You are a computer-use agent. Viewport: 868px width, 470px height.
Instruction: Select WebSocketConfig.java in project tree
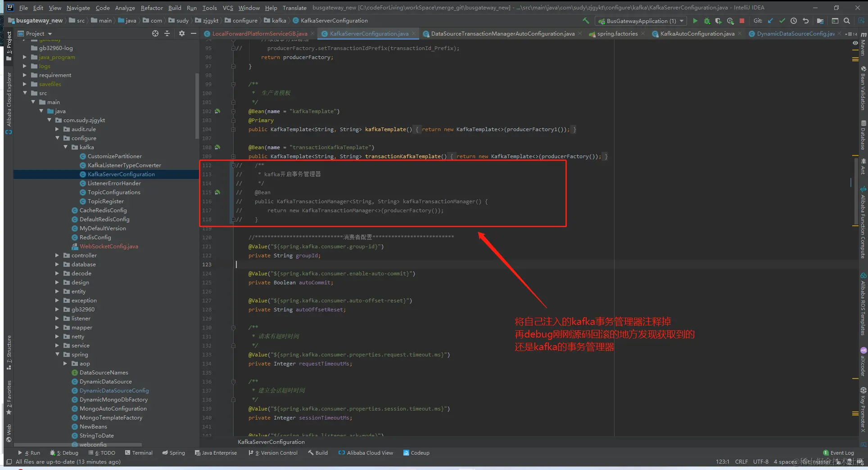tap(108, 246)
